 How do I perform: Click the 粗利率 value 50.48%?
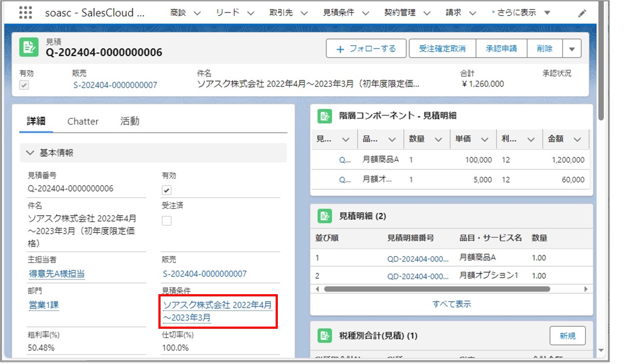(41, 347)
